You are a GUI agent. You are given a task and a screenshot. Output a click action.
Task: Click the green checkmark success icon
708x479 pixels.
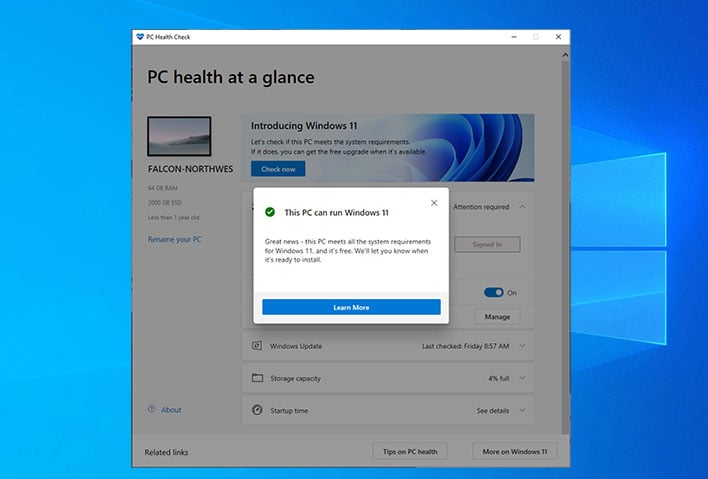click(270, 212)
